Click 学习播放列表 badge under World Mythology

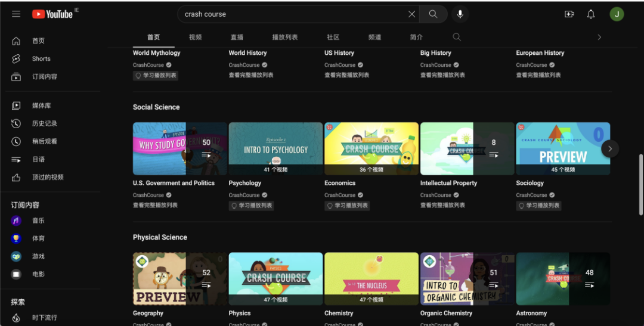point(155,76)
